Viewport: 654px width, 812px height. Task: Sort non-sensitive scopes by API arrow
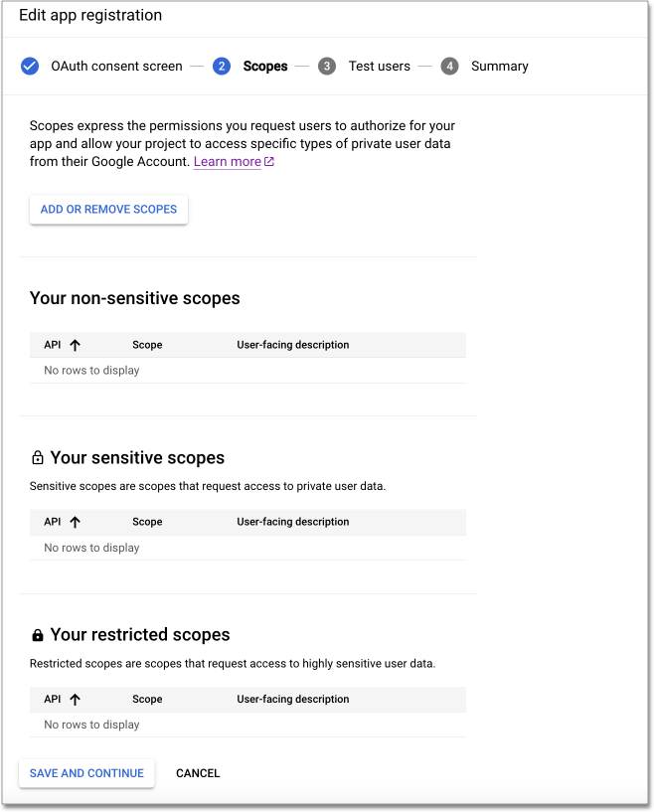(75, 345)
